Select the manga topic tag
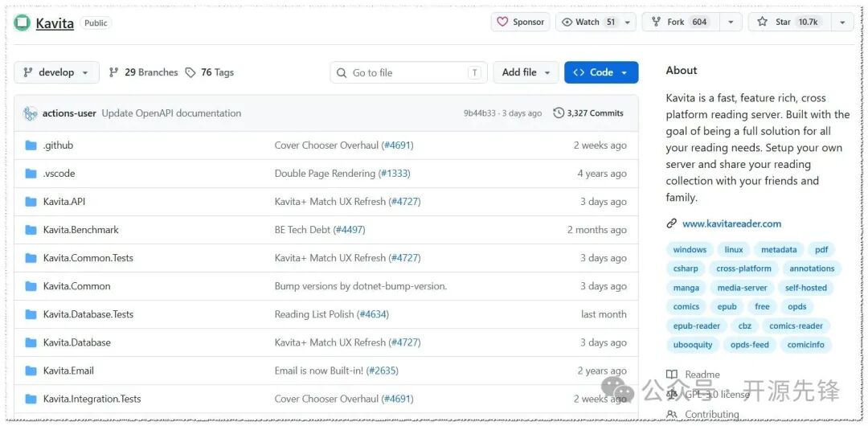This screenshot has width=868, height=426. [x=686, y=288]
